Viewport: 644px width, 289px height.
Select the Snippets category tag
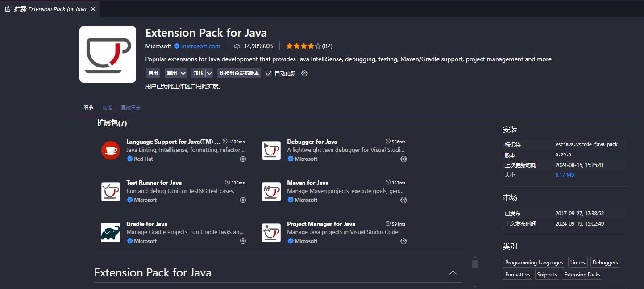click(547, 275)
